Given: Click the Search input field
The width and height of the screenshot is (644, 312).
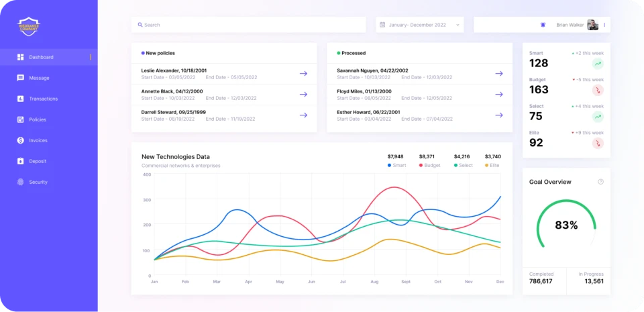Looking at the screenshot, I should tap(248, 25).
